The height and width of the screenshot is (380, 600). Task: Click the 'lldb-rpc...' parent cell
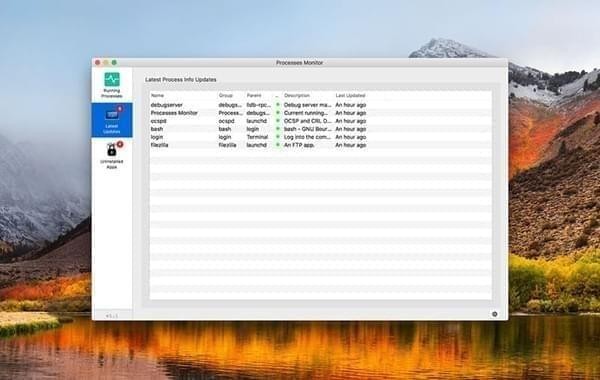(259, 105)
